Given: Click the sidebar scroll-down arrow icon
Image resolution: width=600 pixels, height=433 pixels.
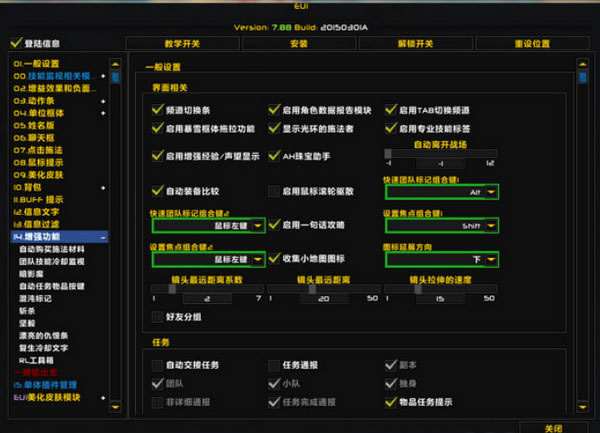Looking at the screenshot, I should pos(115,407).
